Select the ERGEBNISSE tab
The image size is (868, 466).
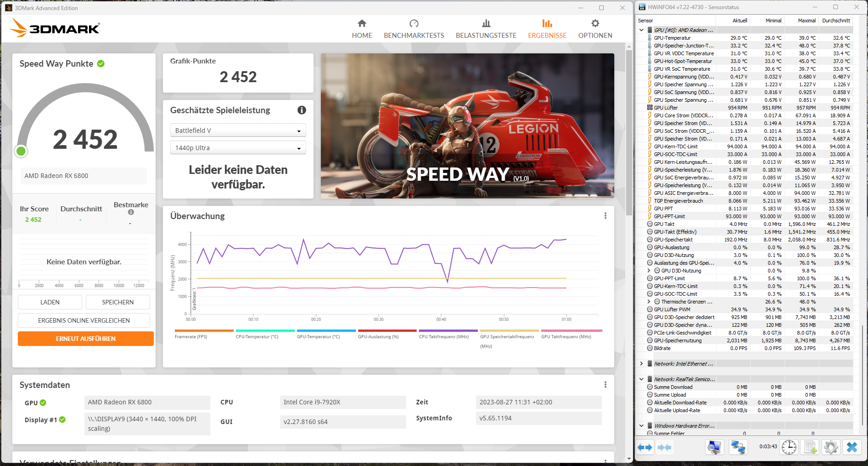(547, 29)
